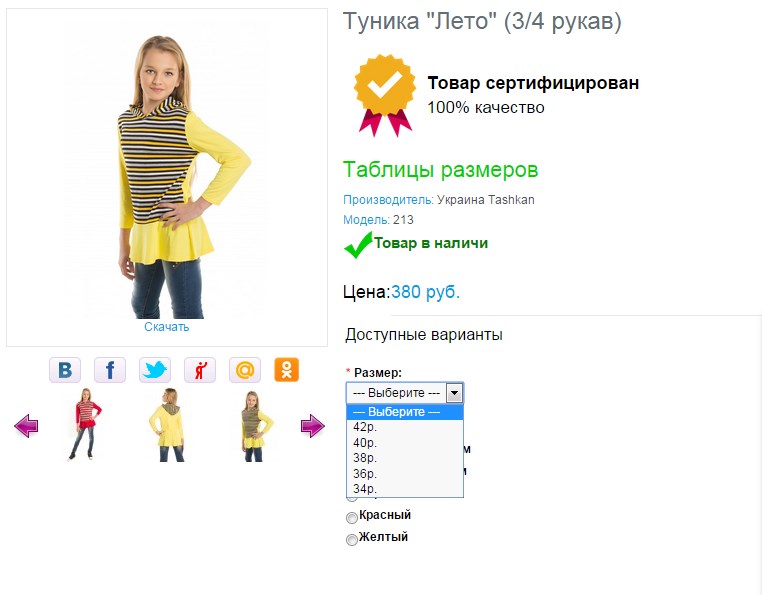Choose size 36р. from the list

click(405, 473)
